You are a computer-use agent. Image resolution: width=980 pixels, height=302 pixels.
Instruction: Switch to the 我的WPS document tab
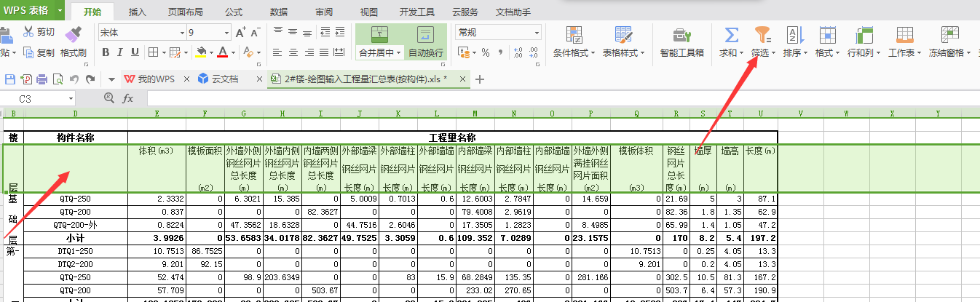pyautogui.click(x=149, y=79)
